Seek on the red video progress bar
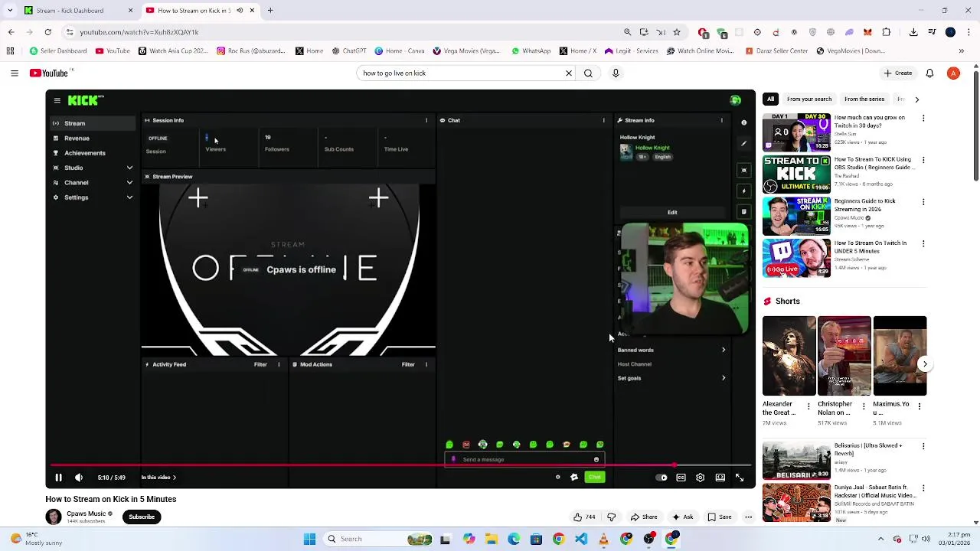Viewport: 980px width, 551px height. [x=400, y=465]
